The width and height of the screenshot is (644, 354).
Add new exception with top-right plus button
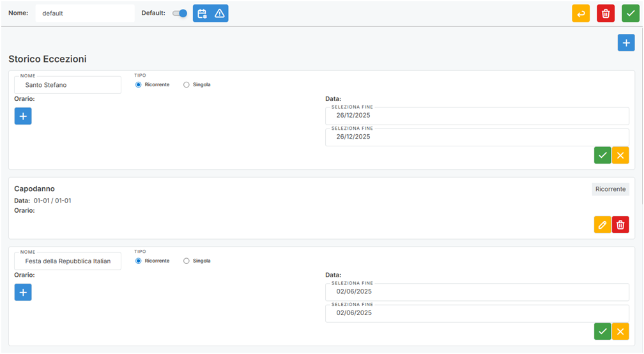click(x=626, y=43)
